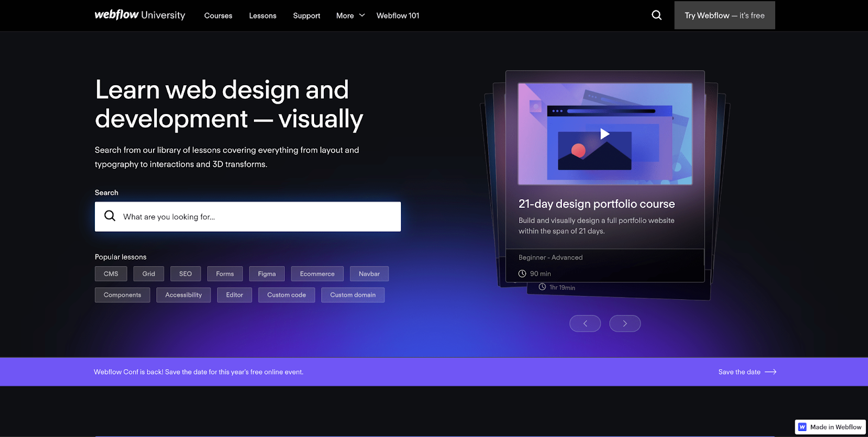Select the Ecommerce lesson tag

click(x=317, y=274)
